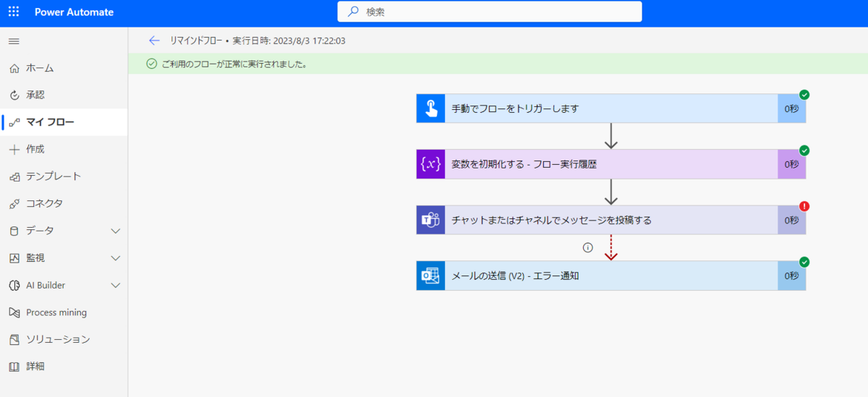Expand the チャットまたはチャネルでメッセージを投稿する step
Viewport: 868px width, 397px height.
pos(610,220)
